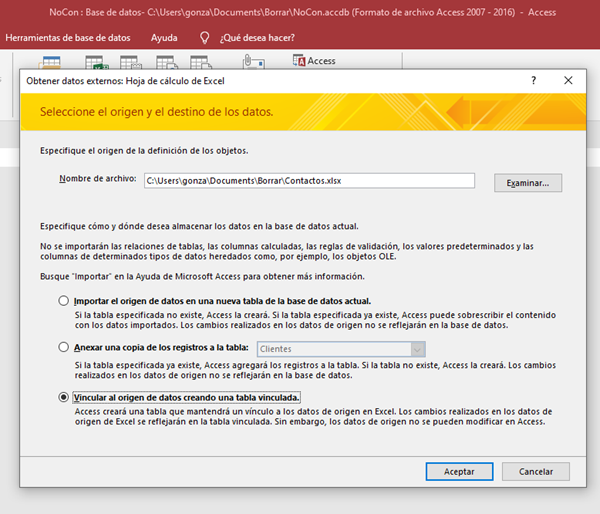
Task: Click the sentence starting Busque "Importar" en la Ayuda
Action: (x=202, y=276)
